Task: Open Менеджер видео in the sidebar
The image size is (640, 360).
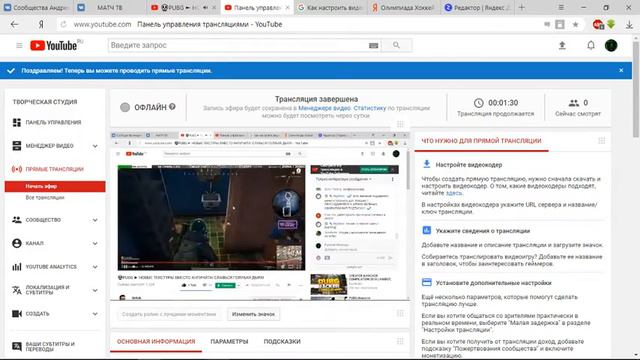Action: (x=49, y=146)
